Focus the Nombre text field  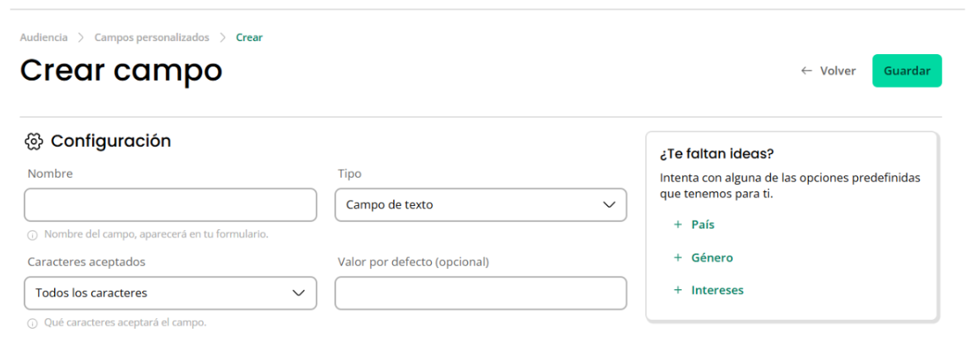click(170, 205)
